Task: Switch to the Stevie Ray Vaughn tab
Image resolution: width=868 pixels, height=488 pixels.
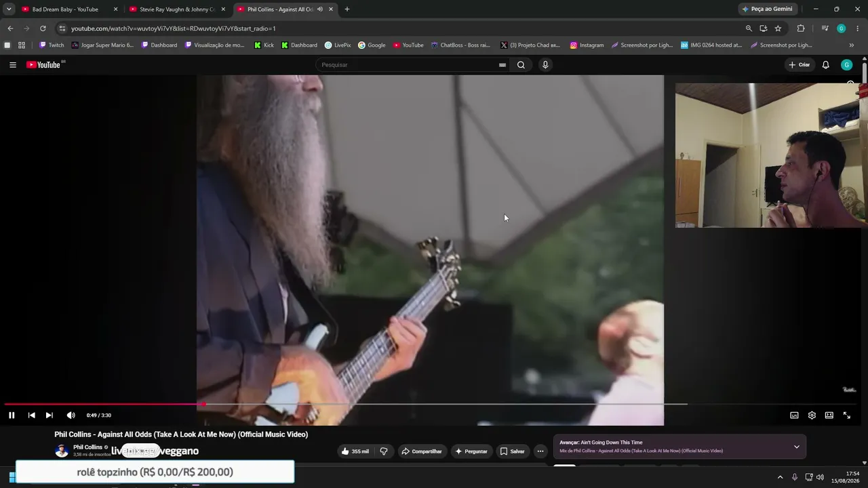Action: pos(178,9)
